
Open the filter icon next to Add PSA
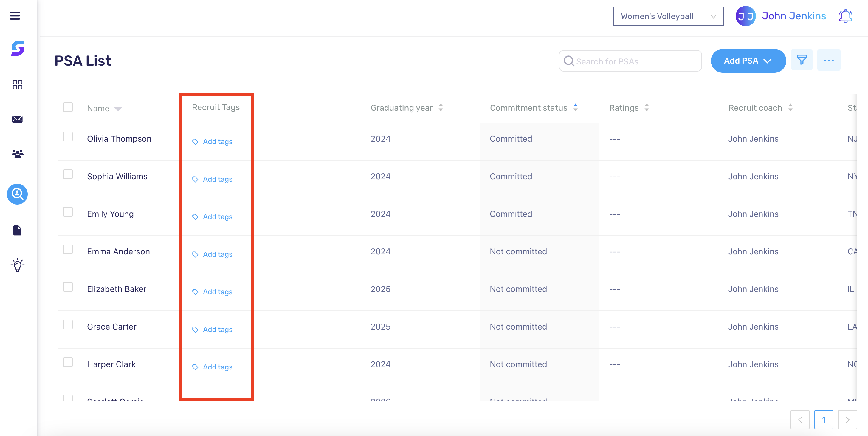(x=802, y=60)
